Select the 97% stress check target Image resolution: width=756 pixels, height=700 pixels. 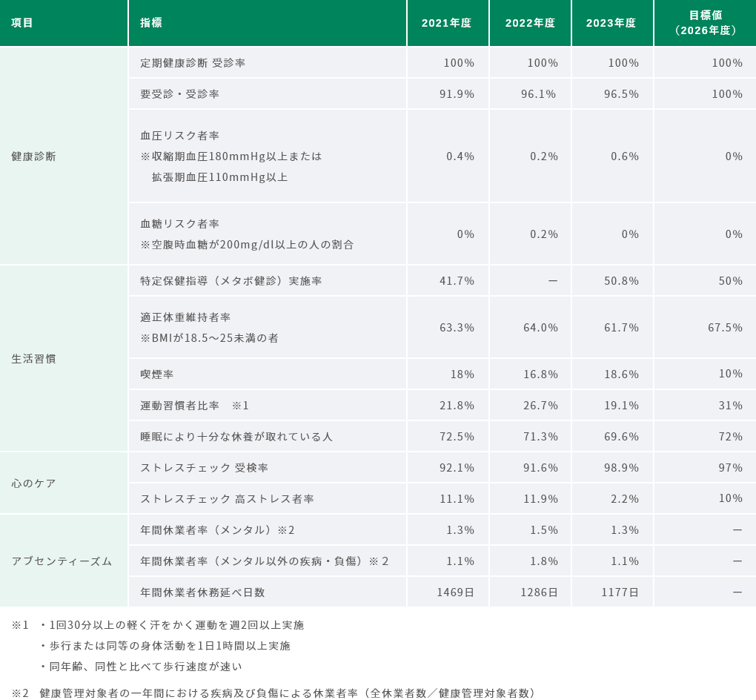click(731, 468)
